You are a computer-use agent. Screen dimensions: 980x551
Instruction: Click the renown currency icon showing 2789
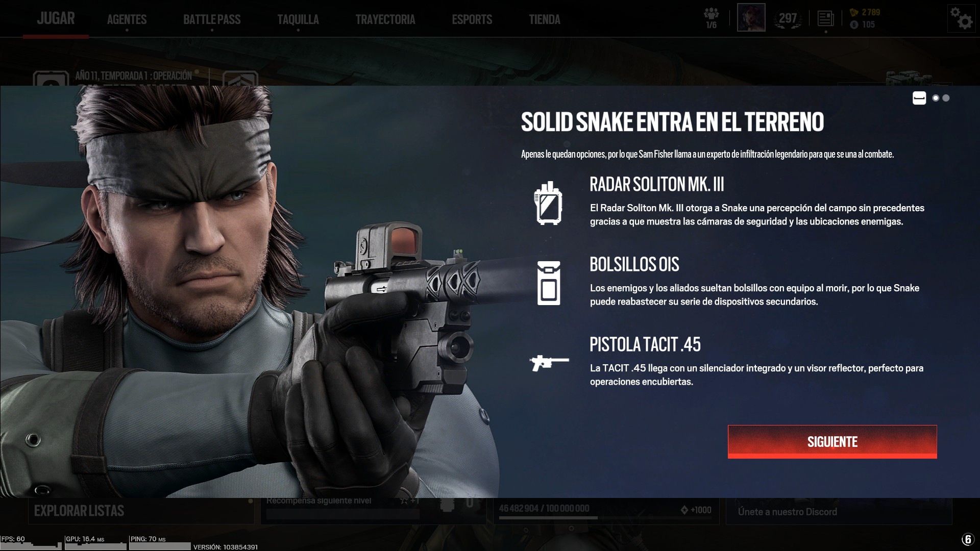pos(854,12)
